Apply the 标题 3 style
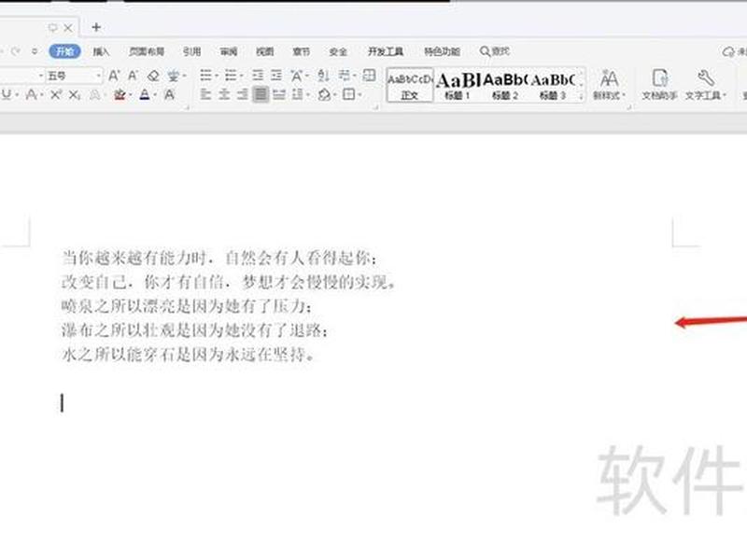Image resolution: width=747 pixels, height=560 pixels. point(552,86)
